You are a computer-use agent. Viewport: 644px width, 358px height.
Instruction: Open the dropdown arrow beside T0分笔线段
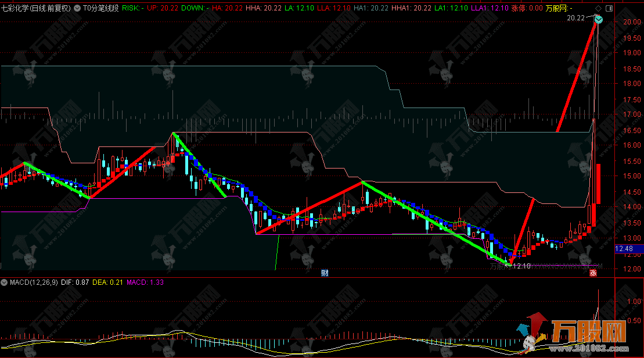pos(78,9)
